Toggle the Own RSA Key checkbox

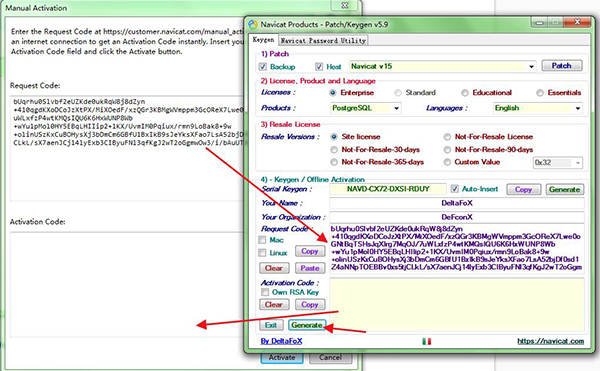tap(265, 292)
